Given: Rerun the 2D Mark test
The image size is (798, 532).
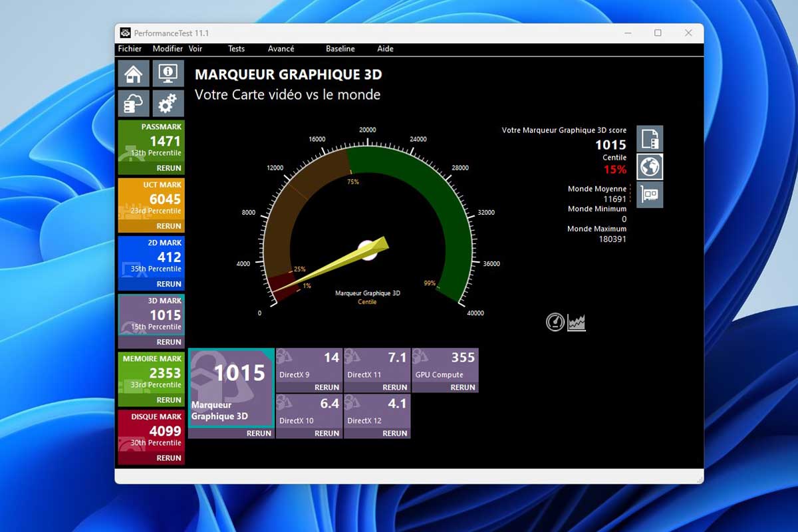Looking at the screenshot, I should coord(169,284).
